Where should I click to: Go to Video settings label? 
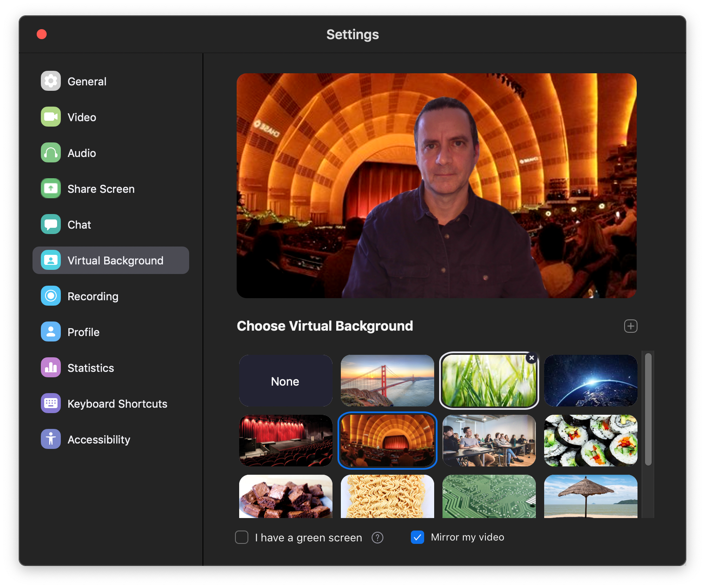point(82,117)
